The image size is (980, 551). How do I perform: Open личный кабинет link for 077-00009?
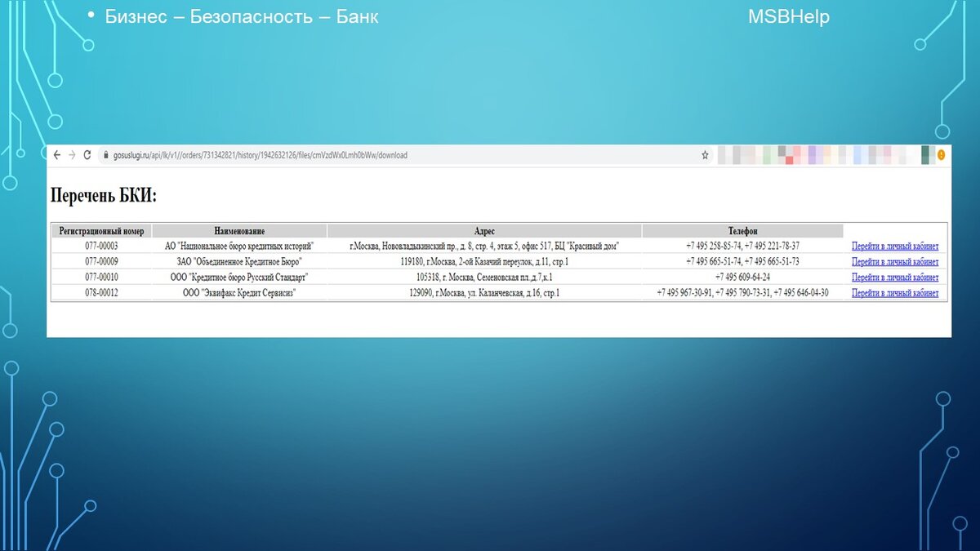[895, 262]
